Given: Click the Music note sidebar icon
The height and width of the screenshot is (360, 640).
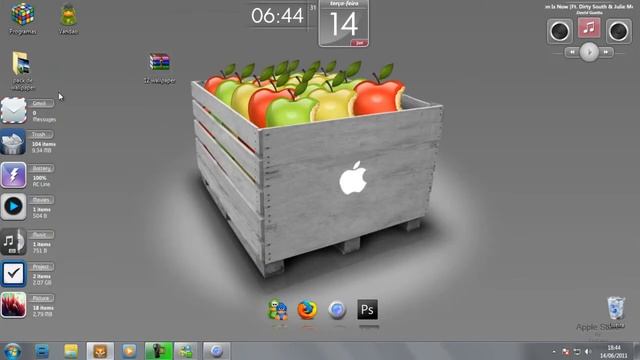Looking at the screenshot, I should pos(13,242).
